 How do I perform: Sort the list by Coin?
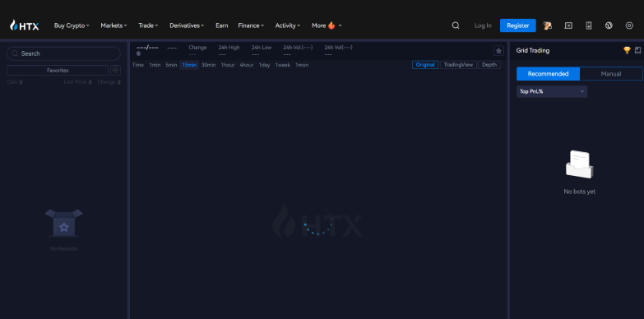[x=14, y=82]
